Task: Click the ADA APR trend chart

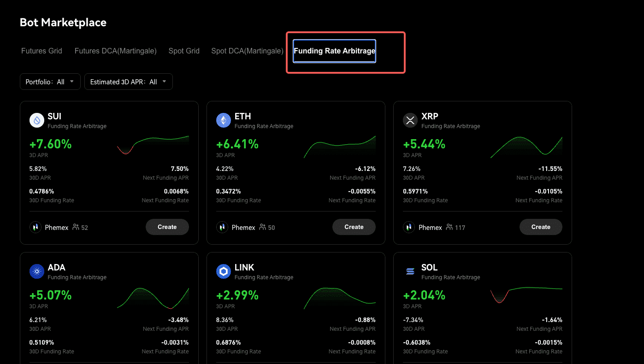Action: click(153, 298)
